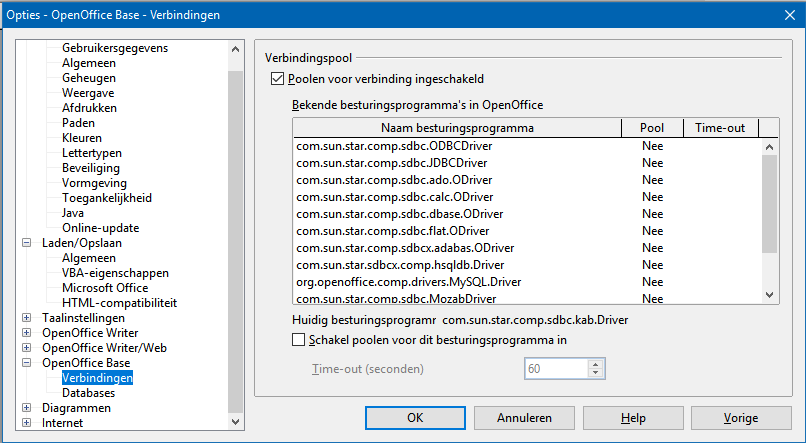Image resolution: width=806 pixels, height=443 pixels.
Task: Expand the OpenOffice Writer node
Action: click(27, 333)
